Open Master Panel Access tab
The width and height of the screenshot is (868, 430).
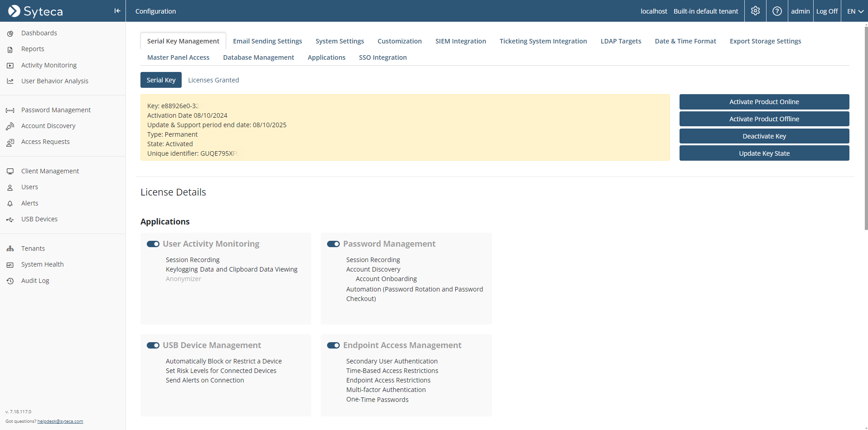[x=178, y=57]
